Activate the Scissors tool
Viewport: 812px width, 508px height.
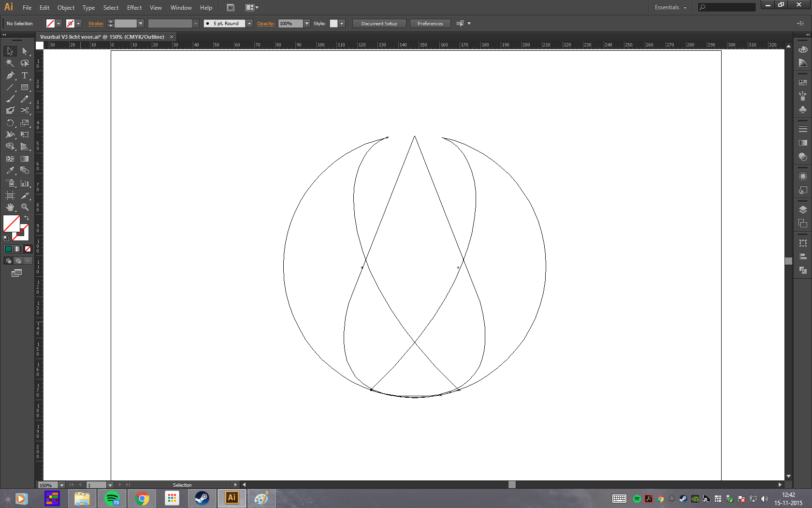coord(25,110)
